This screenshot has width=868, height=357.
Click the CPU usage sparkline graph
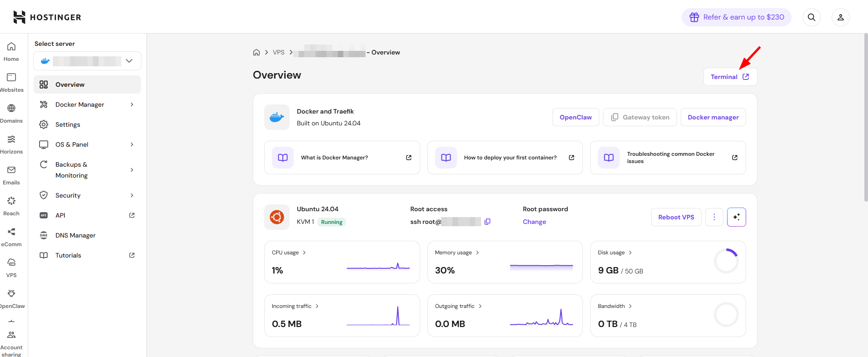point(378,266)
